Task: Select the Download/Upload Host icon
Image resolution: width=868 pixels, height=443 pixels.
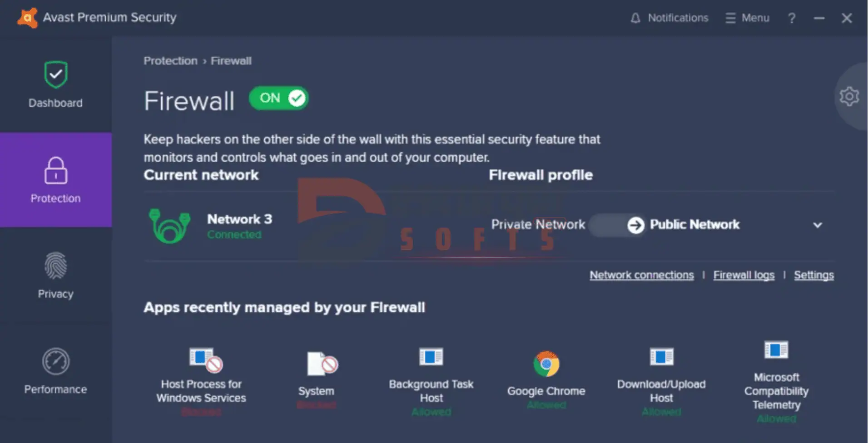Action: (x=661, y=357)
